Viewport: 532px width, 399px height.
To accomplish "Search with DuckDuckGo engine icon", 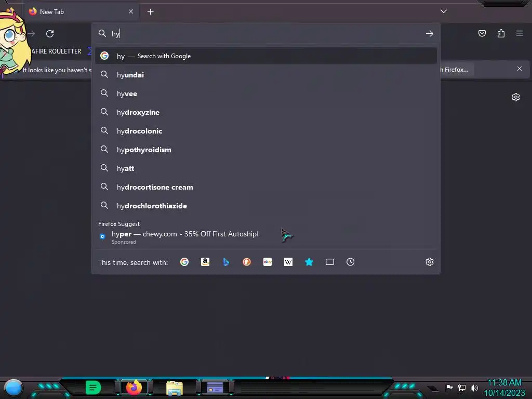I will pos(247,262).
